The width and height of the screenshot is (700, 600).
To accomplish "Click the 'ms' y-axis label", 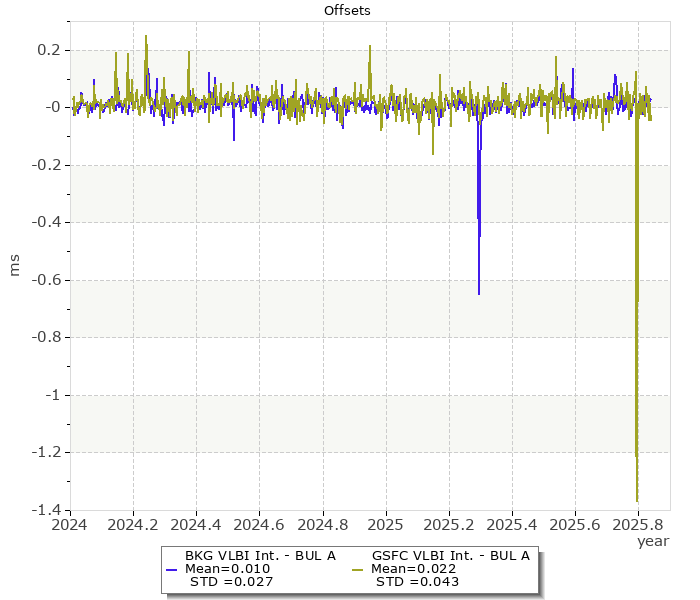I will tap(14, 265).
